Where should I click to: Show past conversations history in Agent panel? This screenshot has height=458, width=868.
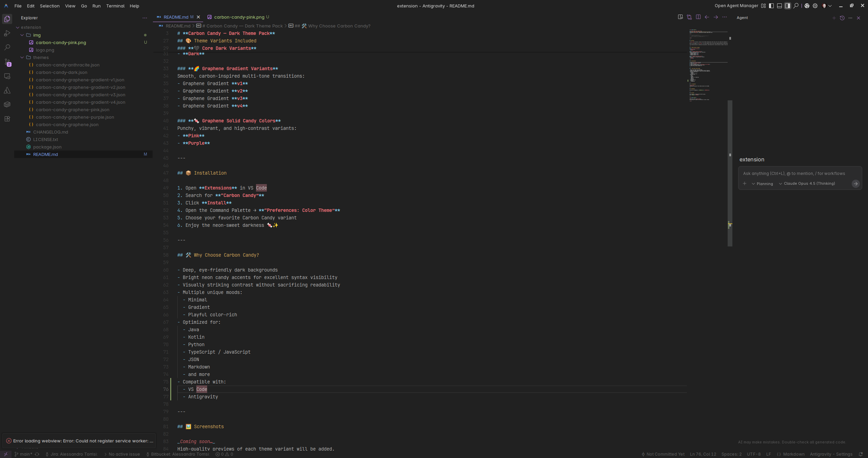842,18
